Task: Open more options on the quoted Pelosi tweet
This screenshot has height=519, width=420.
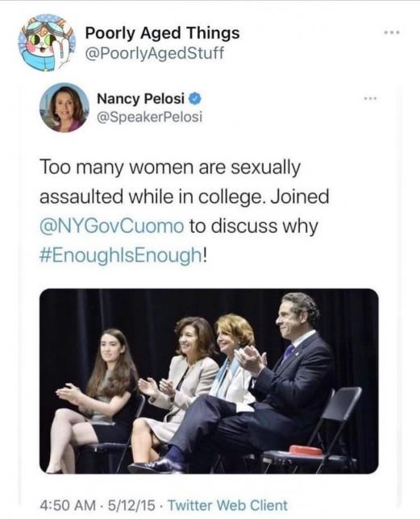Action: pos(370,98)
